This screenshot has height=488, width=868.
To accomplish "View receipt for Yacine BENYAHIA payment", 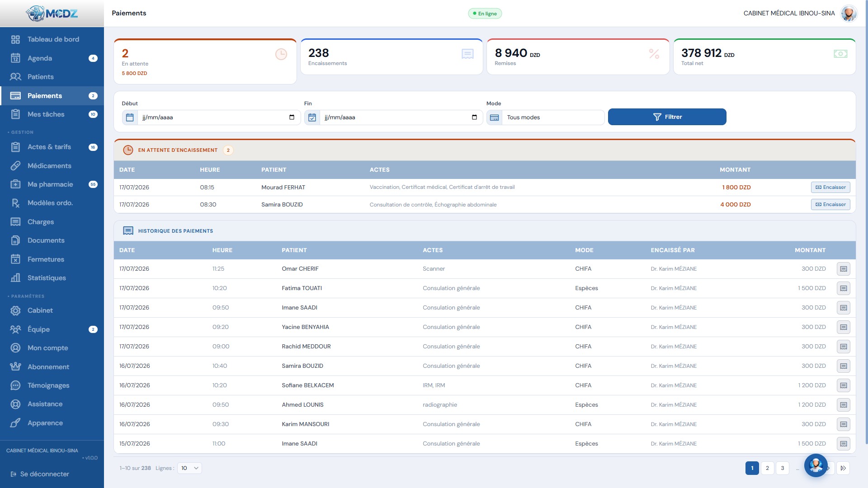I will tap(843, 327).
